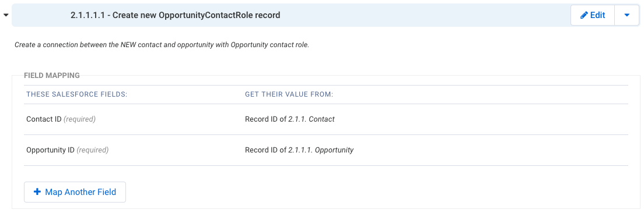644x220 pixels.
Task: Click the Field Mapping section label
Action: 52,76
